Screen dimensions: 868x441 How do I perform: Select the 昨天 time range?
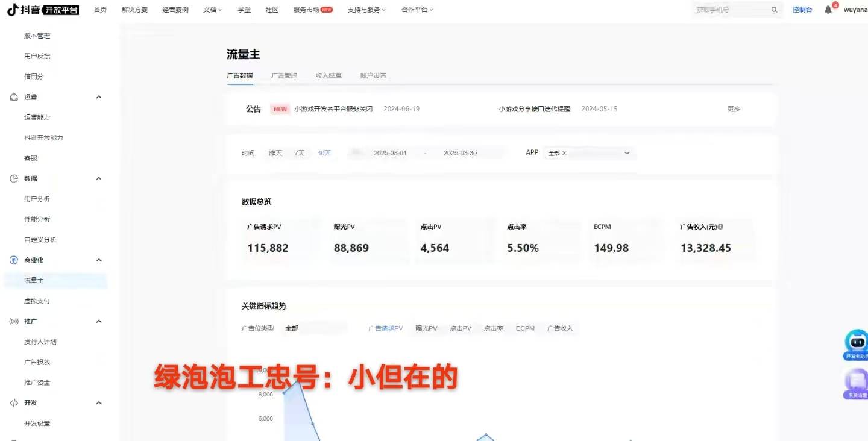click(275, 153)
